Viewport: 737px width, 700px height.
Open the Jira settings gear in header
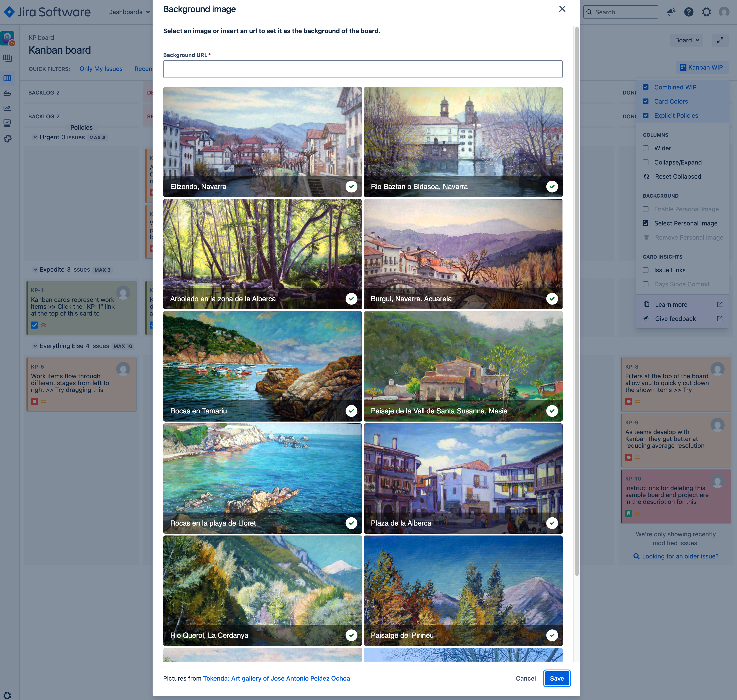click(706, 12)
